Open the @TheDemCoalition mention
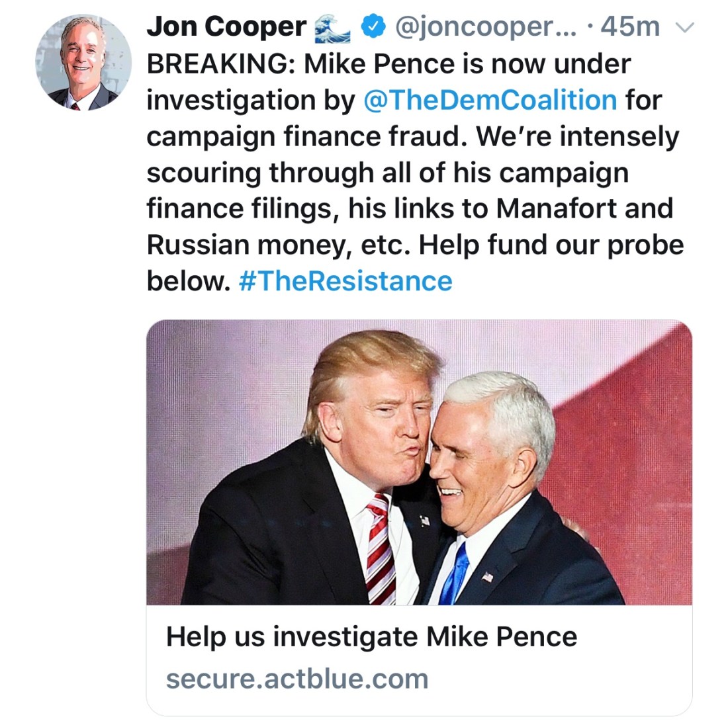The width and height of the screenshot is (728, 727). 490,101
